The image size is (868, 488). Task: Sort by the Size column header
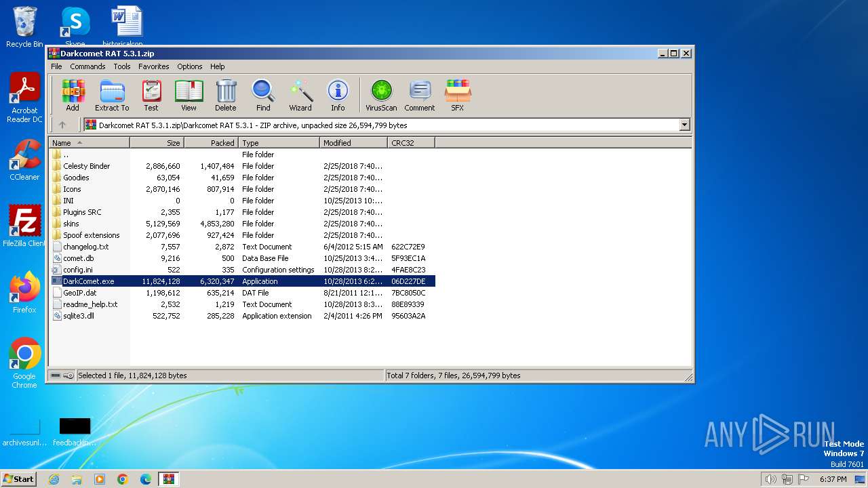(157, 143)
